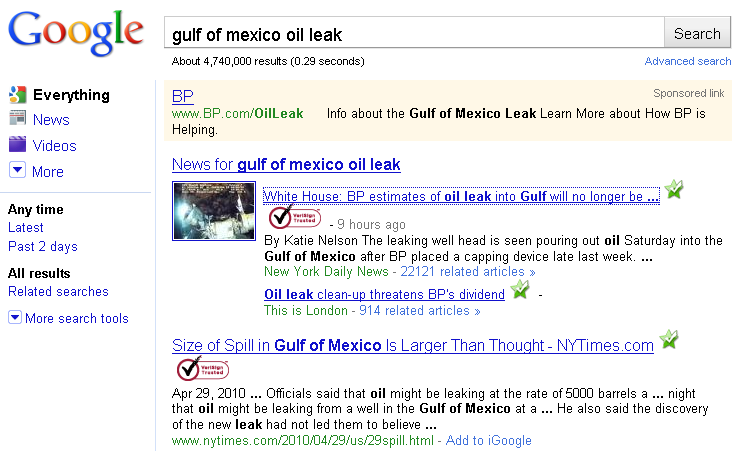This screenshot has width=744, height=451.
Task: Click green star beside NYTimes.com result title
Action: [669, 339]
